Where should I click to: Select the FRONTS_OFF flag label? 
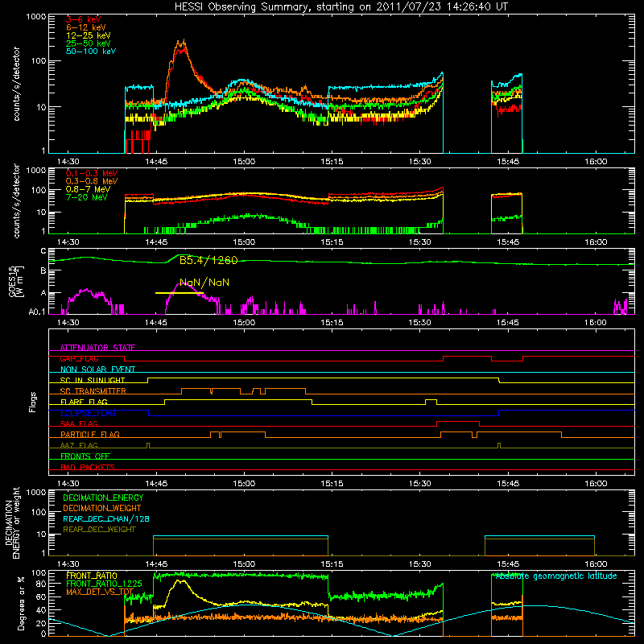point(85,456)
